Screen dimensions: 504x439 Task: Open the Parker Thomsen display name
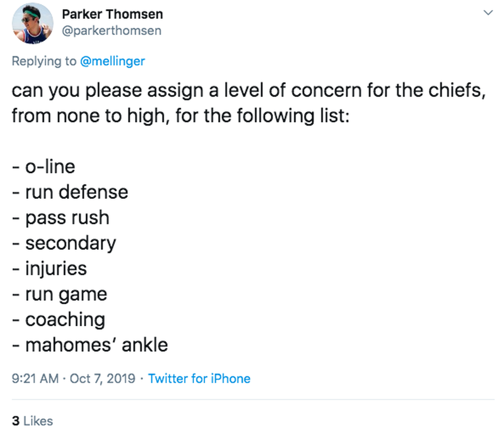(x=112, y=14)
